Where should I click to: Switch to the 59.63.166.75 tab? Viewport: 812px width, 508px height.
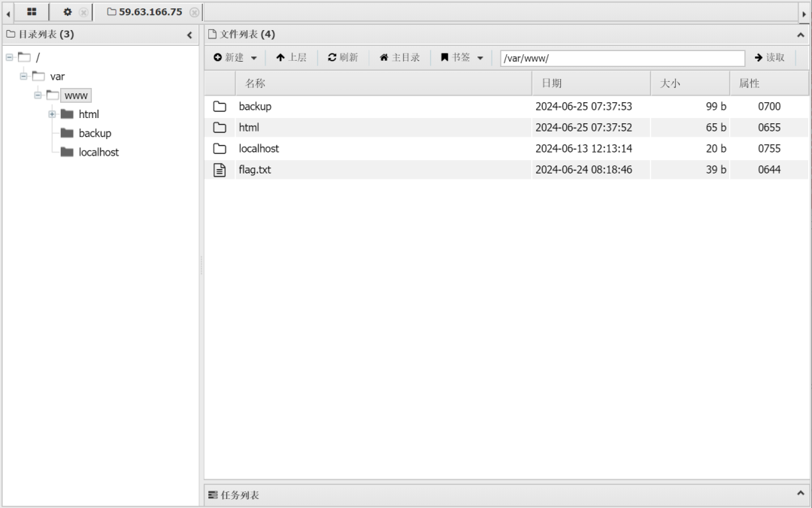coord(145,12)
